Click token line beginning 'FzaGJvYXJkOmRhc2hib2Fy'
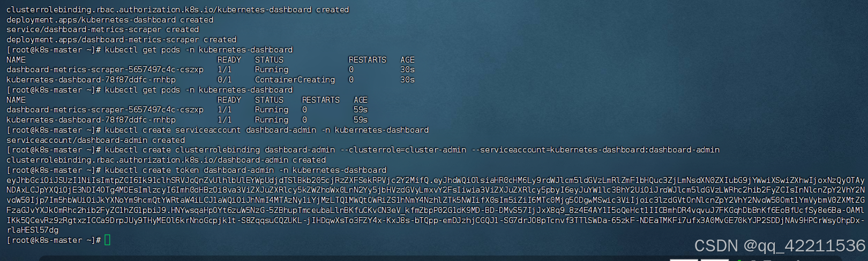Viewport: 868px width, 261px height. coord(435,210)
